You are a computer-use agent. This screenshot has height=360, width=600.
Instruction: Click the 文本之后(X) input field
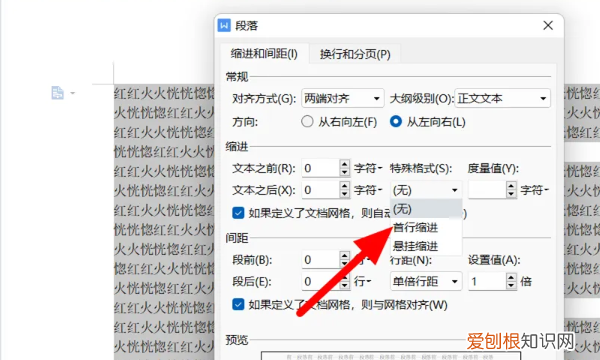click(321, 190)
